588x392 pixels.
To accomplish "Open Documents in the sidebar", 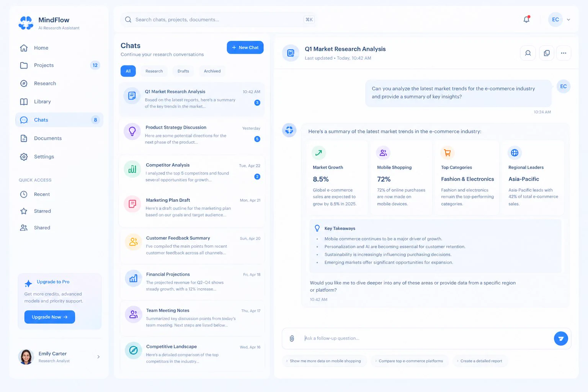I will tap(59, 138).
